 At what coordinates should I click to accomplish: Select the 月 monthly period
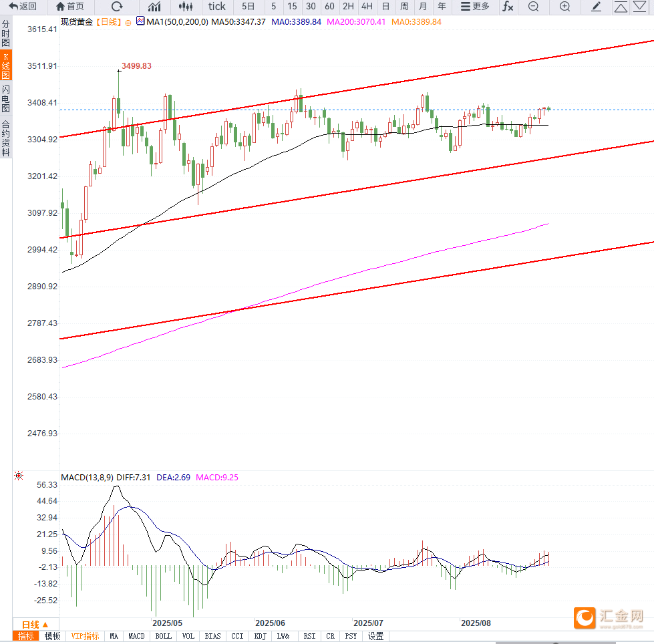tap(423, 6)
